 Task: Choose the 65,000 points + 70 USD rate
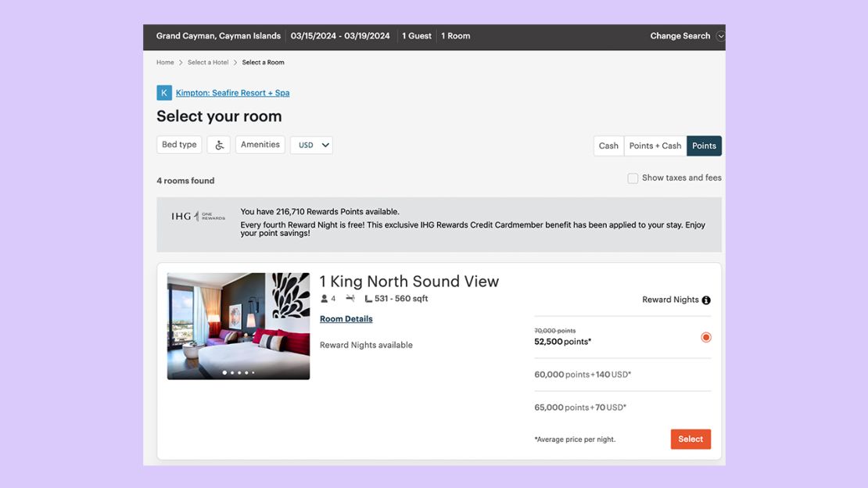click(x=580, y=407)
